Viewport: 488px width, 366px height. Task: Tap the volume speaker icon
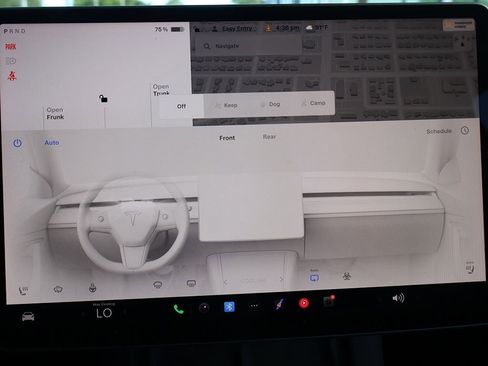click(x=398, y=298)
